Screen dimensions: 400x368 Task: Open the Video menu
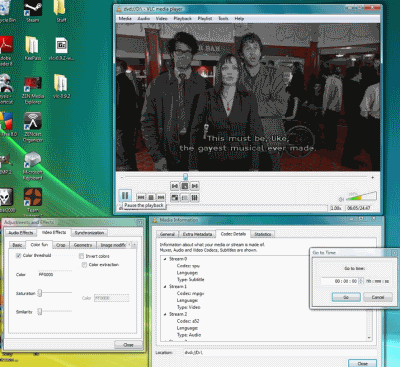pos(162,19)
